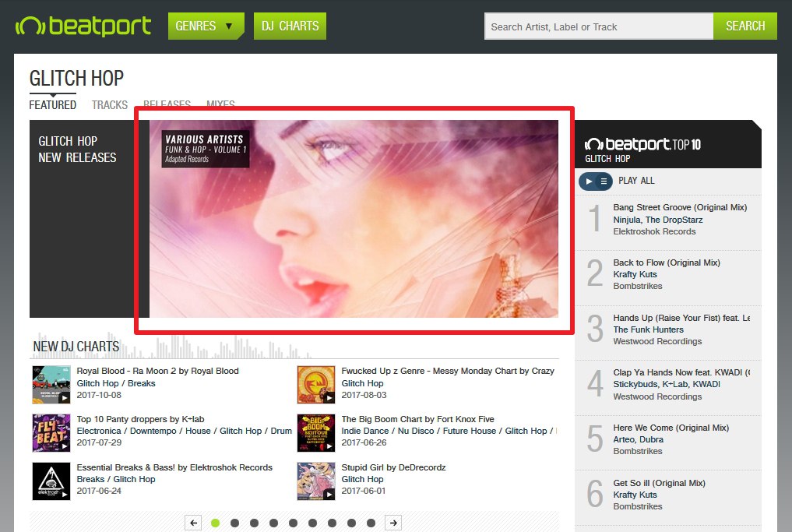Switch to the Tracks tab
This screenshot has width=792, height=532.
[x=110, y=105]
